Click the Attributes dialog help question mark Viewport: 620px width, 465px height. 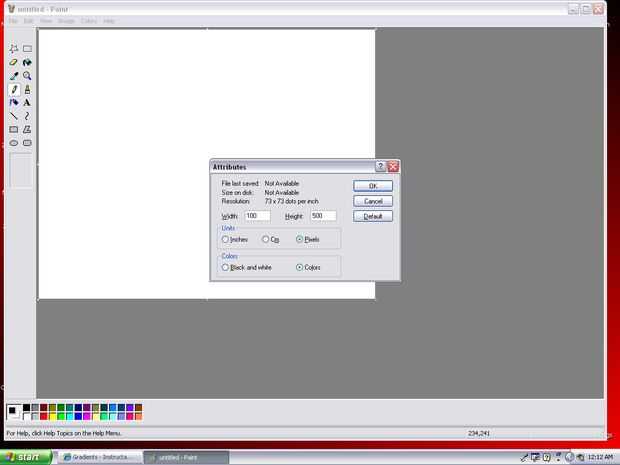coord(380,166)
